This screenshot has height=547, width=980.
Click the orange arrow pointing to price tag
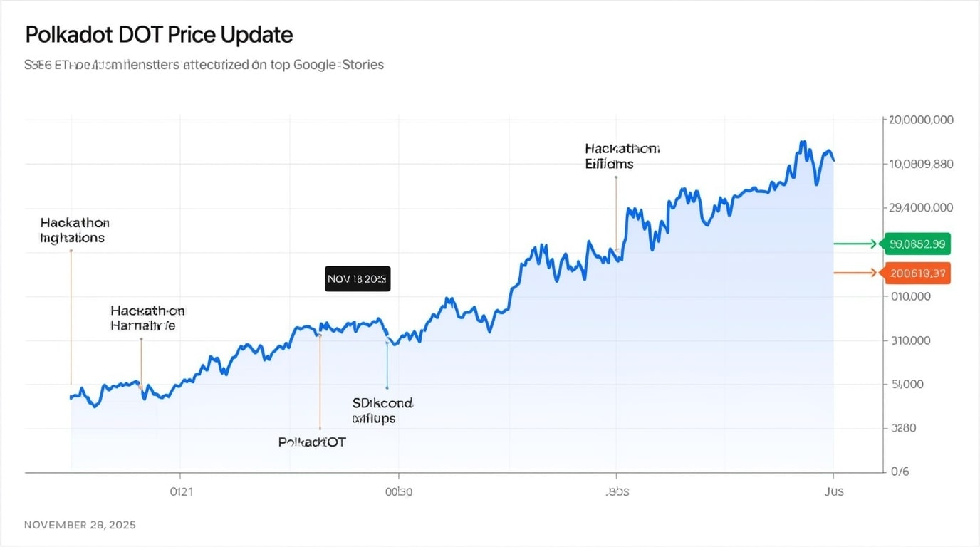(x=855, y=273)
